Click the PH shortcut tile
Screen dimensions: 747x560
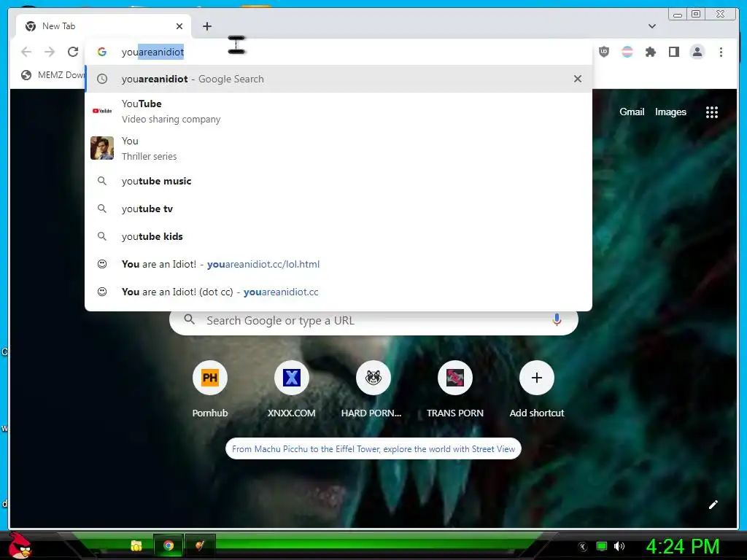tap(210, 378)
